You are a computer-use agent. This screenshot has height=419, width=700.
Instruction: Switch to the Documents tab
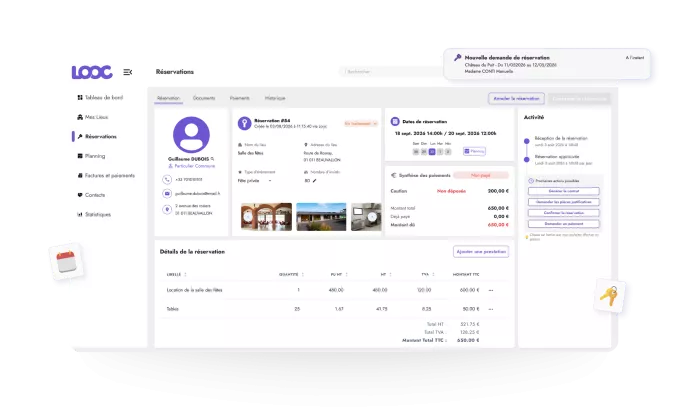204,98
